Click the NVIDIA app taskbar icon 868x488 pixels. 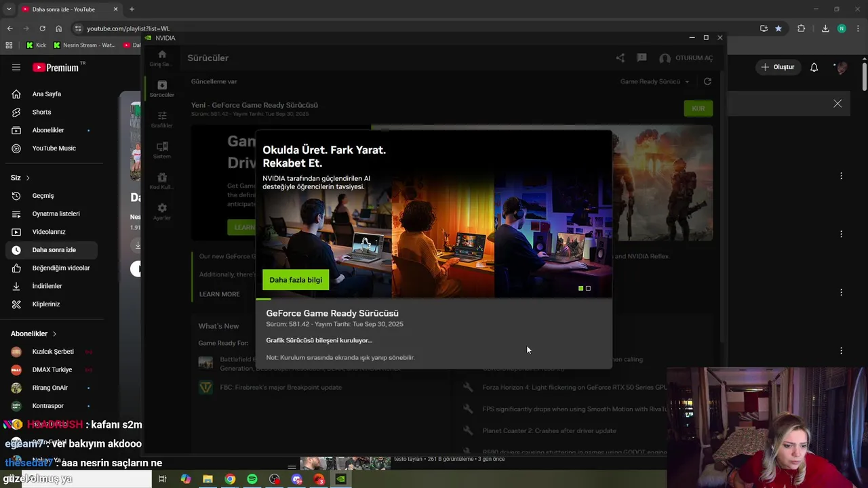tap(340, 479)
